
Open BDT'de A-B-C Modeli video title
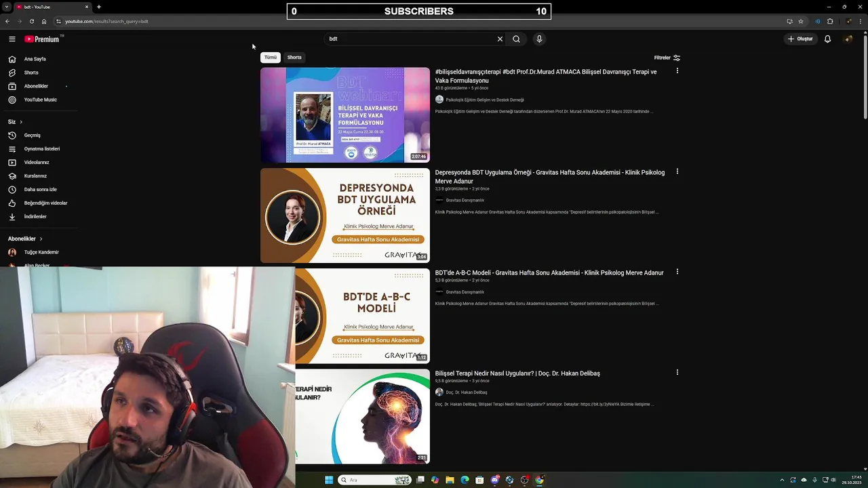click(x=549, y=272)
